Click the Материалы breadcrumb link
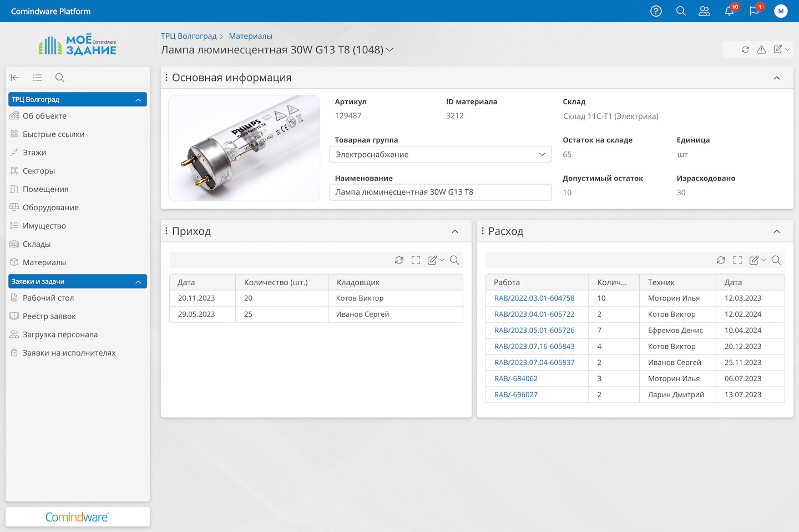Viewport: 799px width, 532px height. click(x=250, y=36)
